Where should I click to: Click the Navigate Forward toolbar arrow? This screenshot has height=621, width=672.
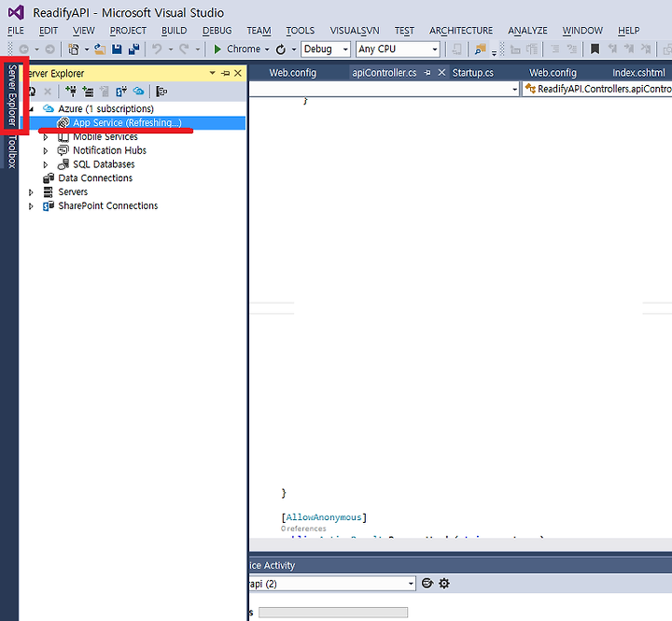49,49
